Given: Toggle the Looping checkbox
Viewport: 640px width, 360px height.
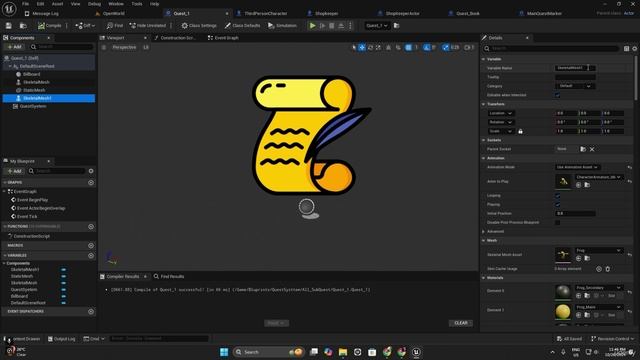Looking at the screenshot, I should [558, 196].
